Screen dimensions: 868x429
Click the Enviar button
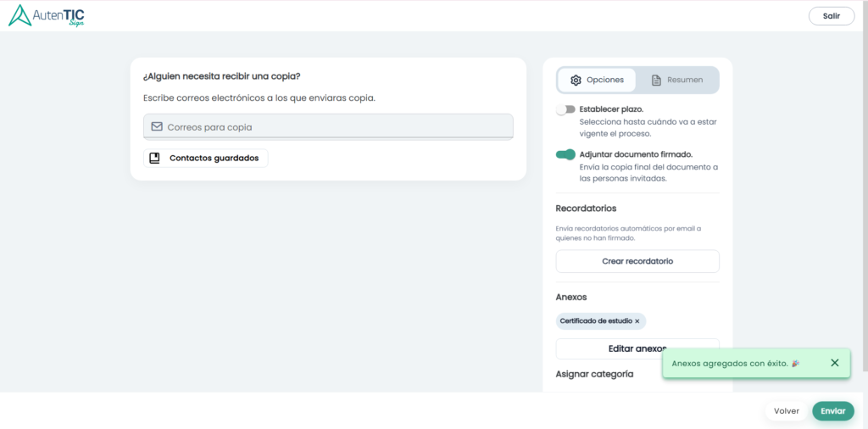coord(833,411)
